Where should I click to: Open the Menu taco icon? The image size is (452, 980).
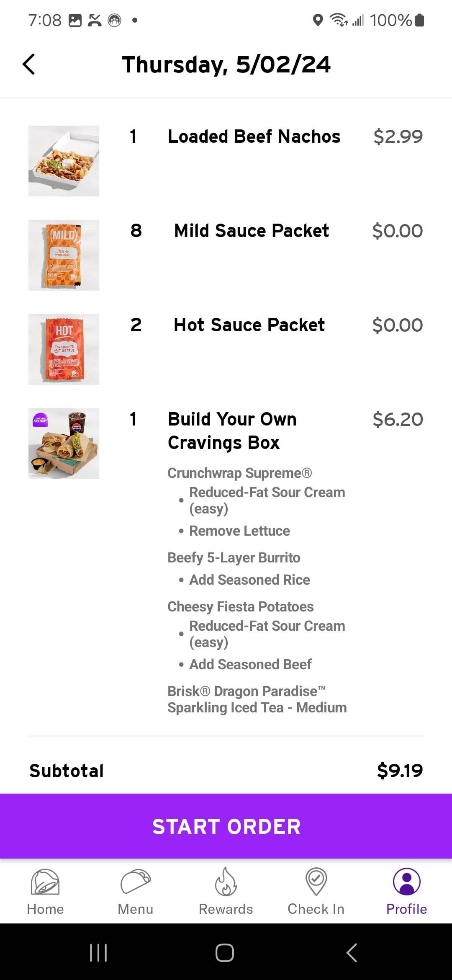coord(135,882)
